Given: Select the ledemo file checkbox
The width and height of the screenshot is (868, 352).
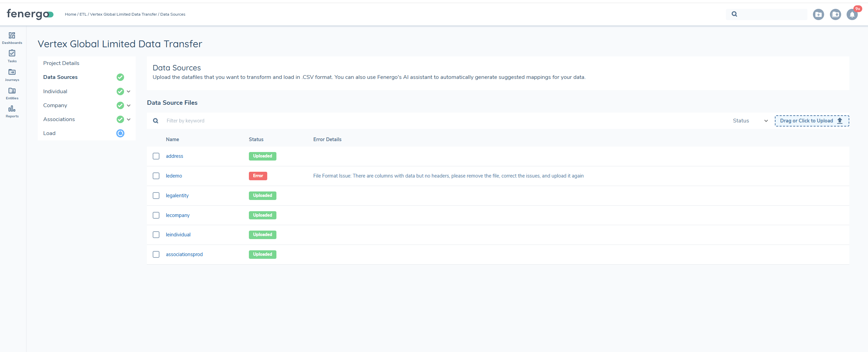Looking at the screenshot, I should [x=156, y=176].
